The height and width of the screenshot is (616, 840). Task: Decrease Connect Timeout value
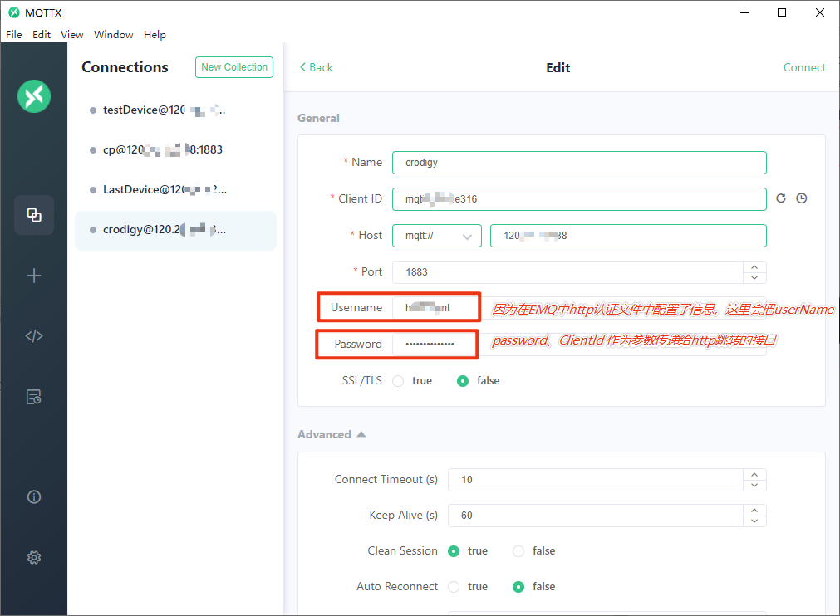(x=754, y=486)
